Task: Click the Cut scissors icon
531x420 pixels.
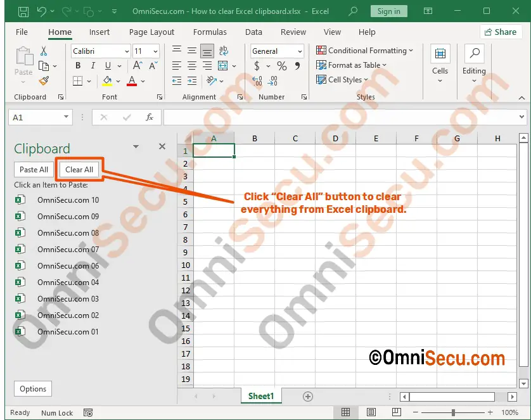Action: 44,51
